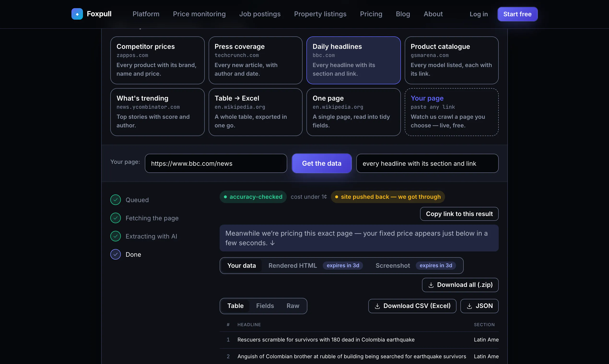Click the yellow dot in the site pushed back badge

pos(337,197)
